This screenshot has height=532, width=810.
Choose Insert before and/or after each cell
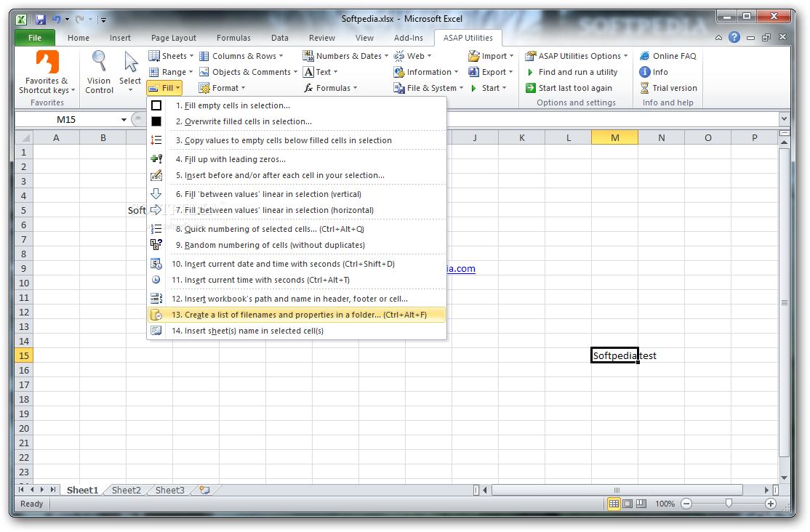(x=297, y=175)
